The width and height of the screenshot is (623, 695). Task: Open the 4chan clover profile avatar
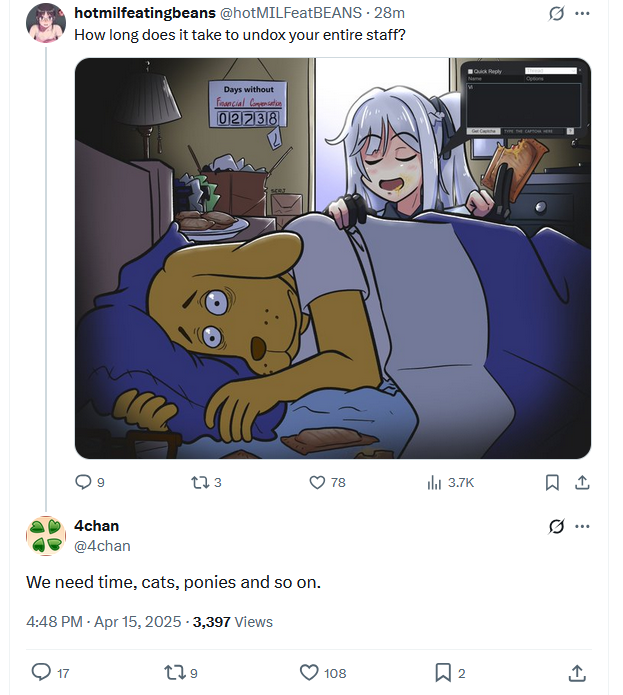[46, 536]
